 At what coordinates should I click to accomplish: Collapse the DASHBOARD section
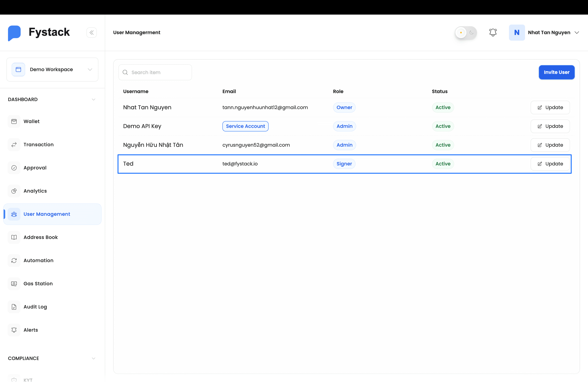[x=93, y=99]
